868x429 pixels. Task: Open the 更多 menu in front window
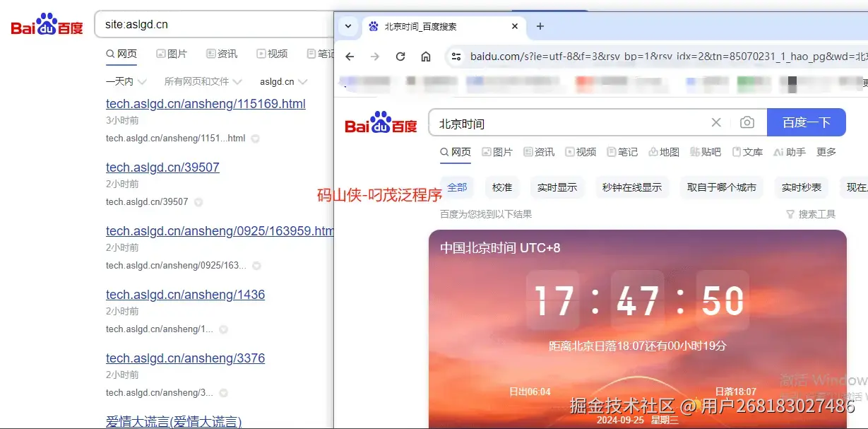tap(826, 152)
